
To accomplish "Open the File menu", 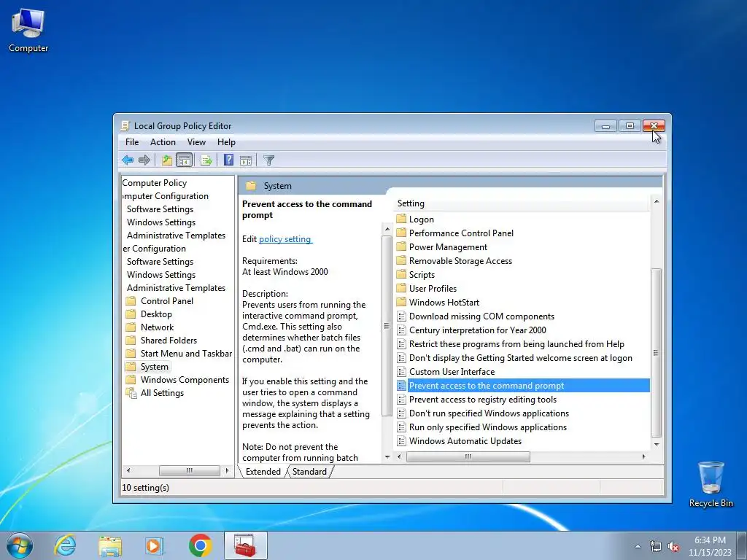I will [132, 142].
